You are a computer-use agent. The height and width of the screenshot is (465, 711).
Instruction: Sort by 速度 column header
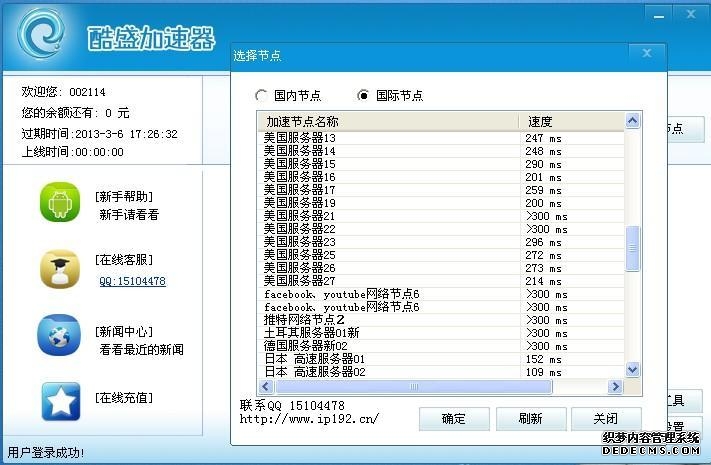(571, 122)
